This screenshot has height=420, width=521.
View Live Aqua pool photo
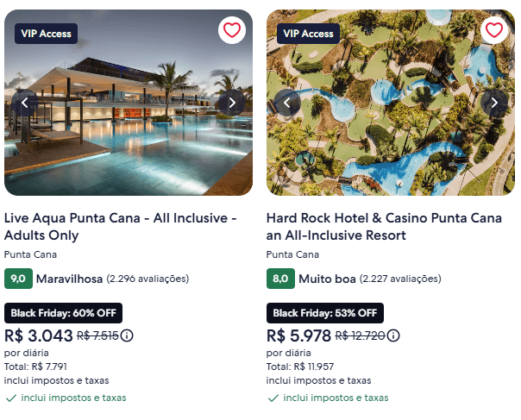[129, 147]
